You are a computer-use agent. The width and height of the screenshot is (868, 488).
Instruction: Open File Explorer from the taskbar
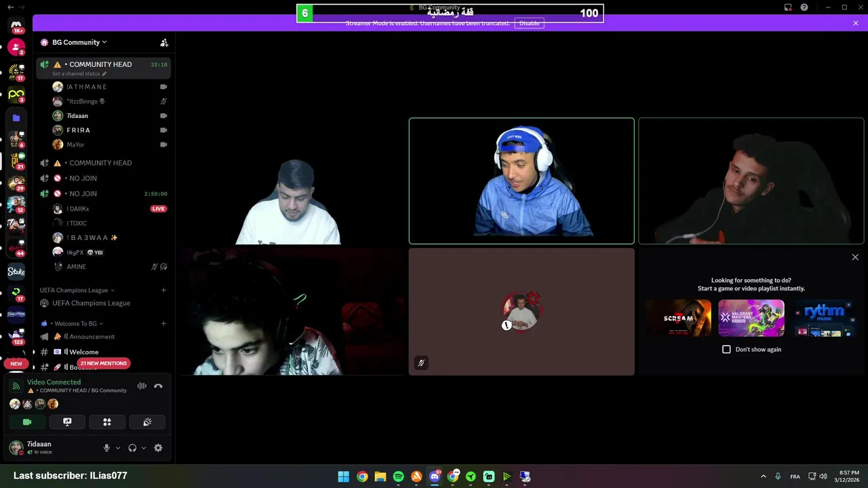click(380, 476)
